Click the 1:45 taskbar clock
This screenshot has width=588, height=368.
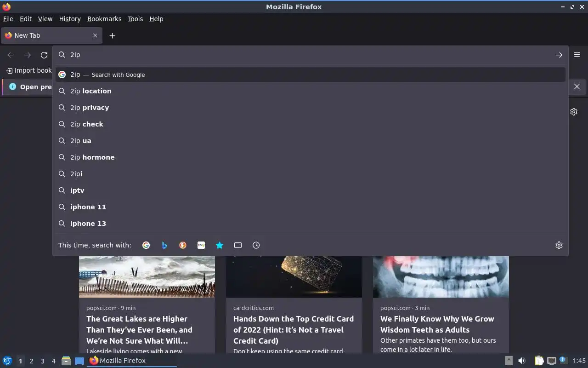579,361
